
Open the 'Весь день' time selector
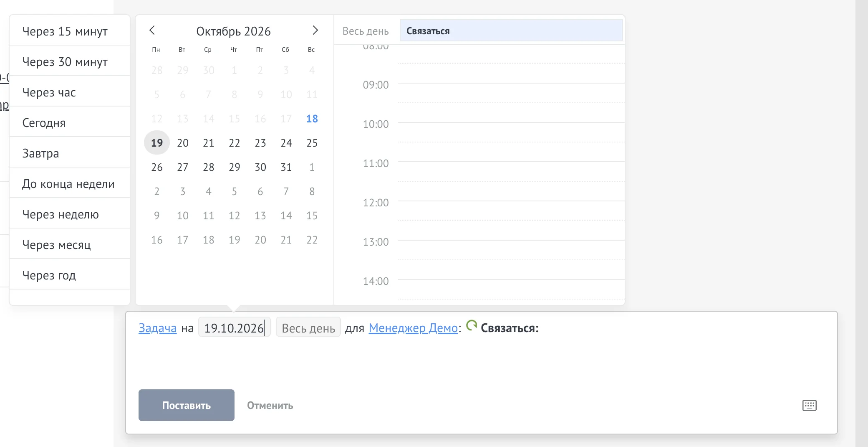pyautogui.click(x=308, y=328)
